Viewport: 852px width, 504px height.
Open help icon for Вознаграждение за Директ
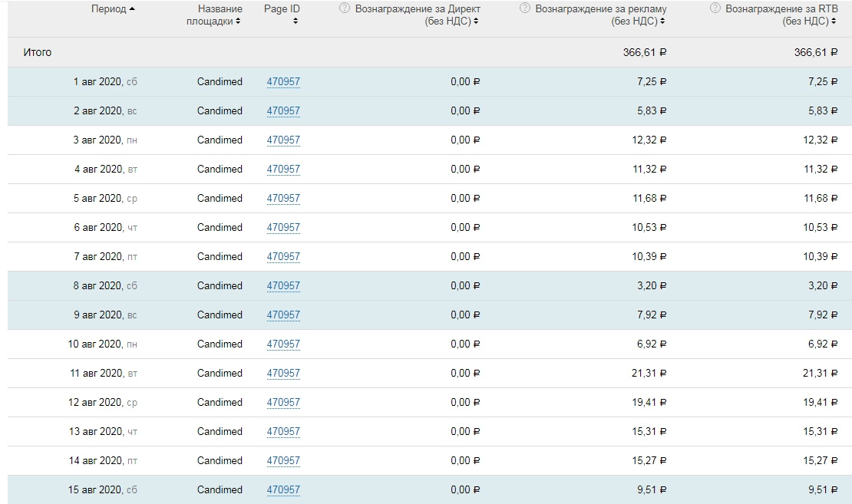(345, 8)
